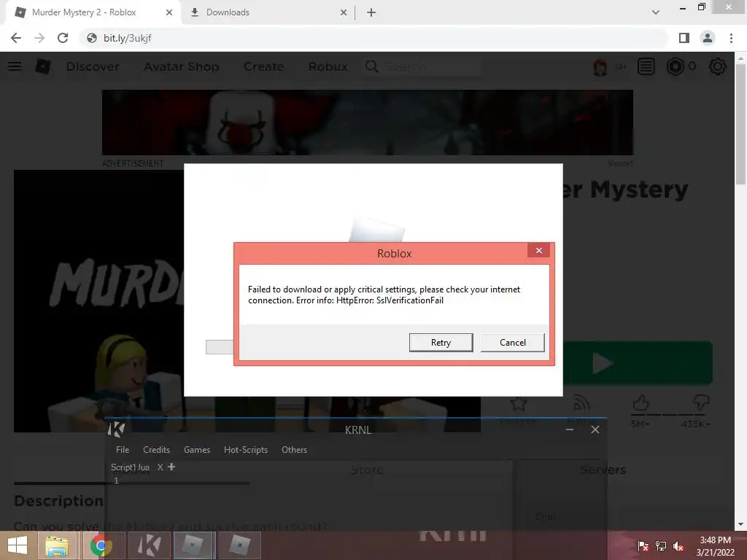
Task: Close the KRNL window
Action: tap(595, 429)
